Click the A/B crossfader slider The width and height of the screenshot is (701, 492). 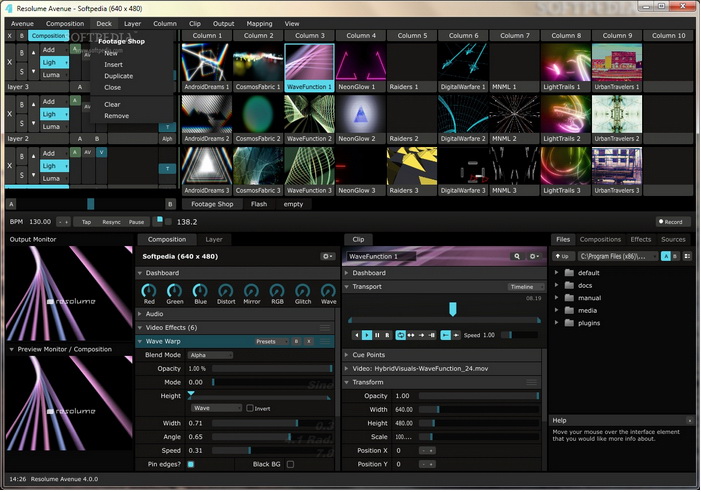point(91,204)
